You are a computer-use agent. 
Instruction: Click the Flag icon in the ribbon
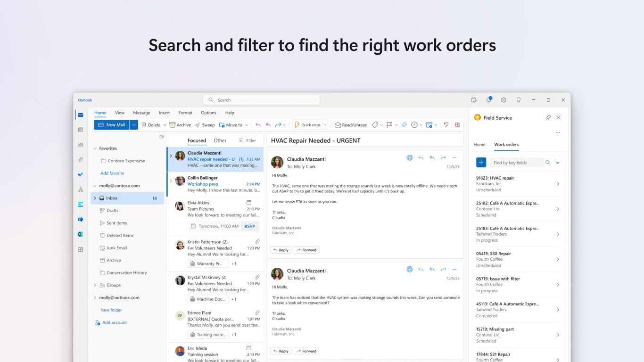point(389,125)
